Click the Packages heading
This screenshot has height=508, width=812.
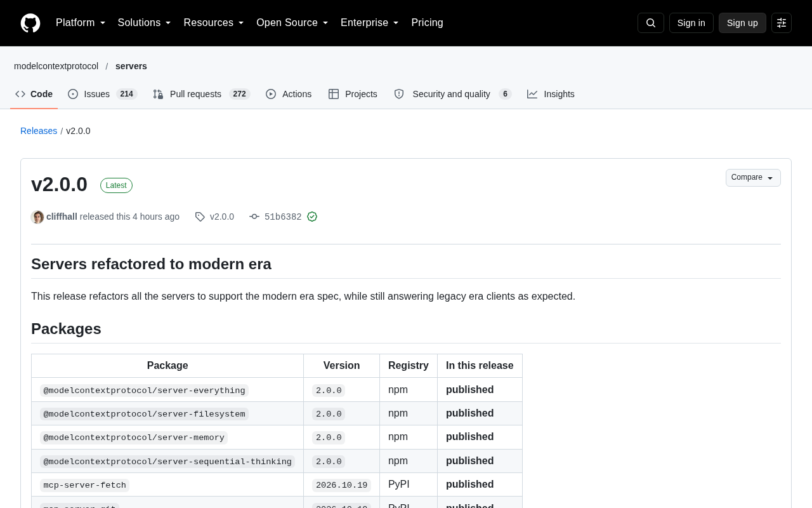[66, 329]
